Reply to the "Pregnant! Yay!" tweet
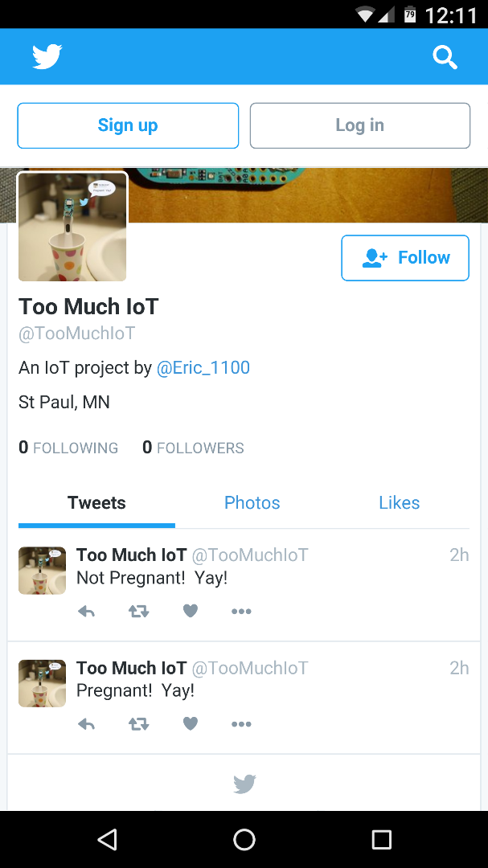Viewport: 488px width, 868px height. pos(86,724)
